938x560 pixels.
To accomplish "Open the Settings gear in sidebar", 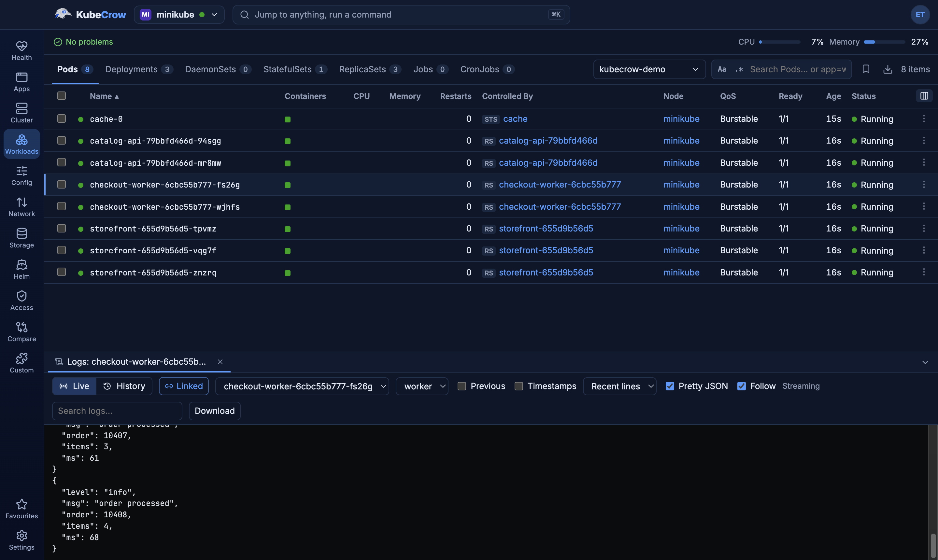I will pos(21,540).
